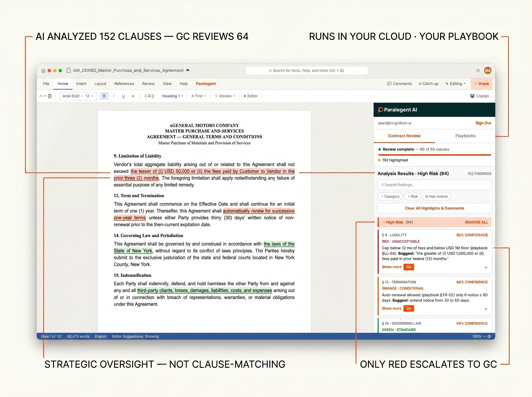Open the Copilet assistant
This screenshot has height=397, width=532.
(479, 96)
